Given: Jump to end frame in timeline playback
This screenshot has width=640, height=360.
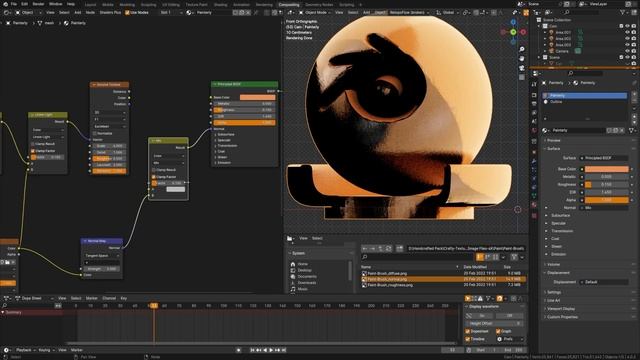Looking at the screenshot, I should [284, 350].
